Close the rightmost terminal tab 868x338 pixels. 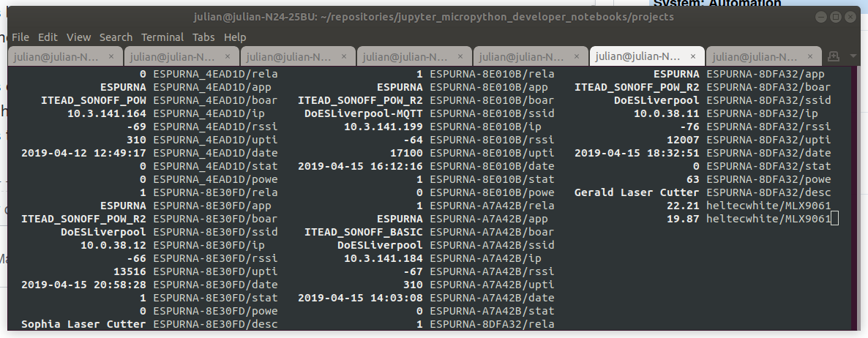810,56
